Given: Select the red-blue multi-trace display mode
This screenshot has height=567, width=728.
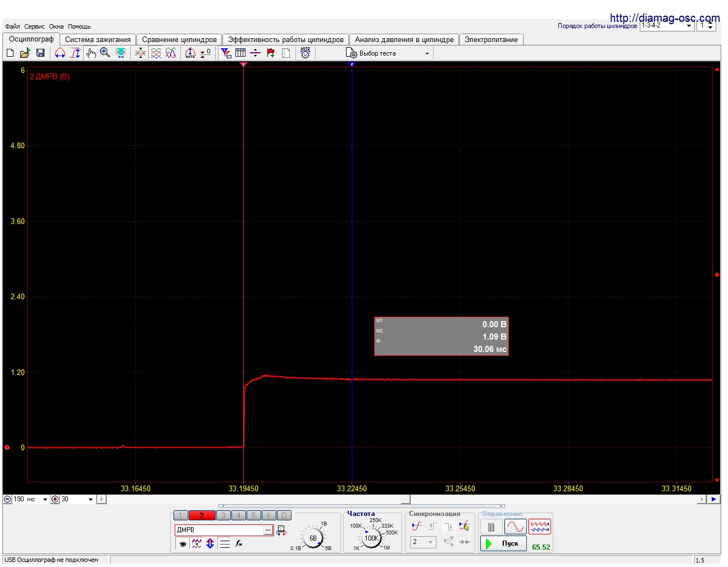Looking at the screenshot, I should (540, 527).
